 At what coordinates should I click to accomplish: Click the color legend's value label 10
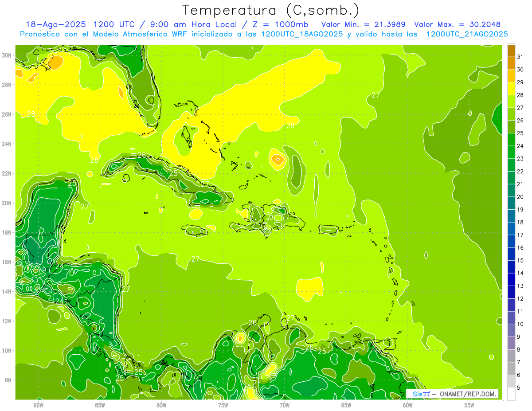[x=520, y=324]
